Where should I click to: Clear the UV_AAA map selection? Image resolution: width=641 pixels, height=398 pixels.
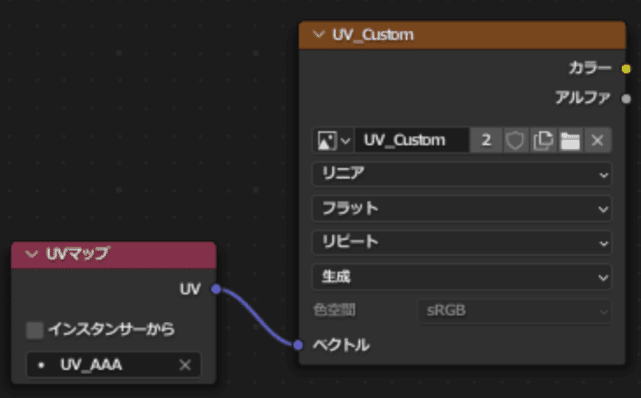[185, 364]
